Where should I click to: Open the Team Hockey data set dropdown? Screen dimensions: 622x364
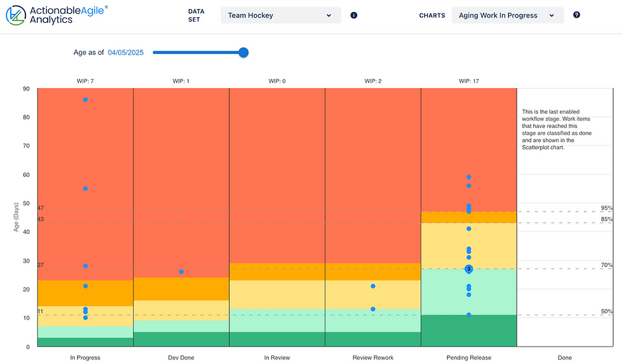280,15
